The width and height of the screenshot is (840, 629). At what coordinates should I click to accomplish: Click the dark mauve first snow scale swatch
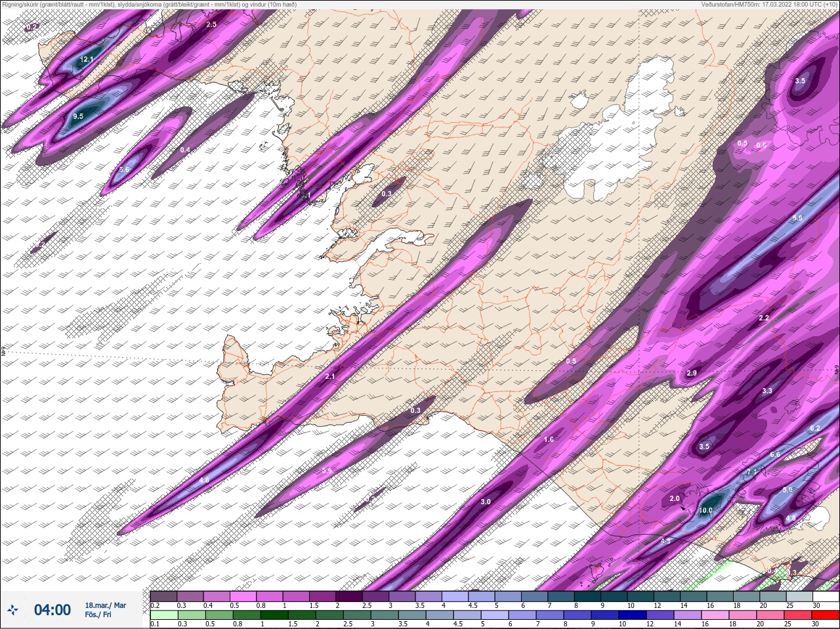164,596
